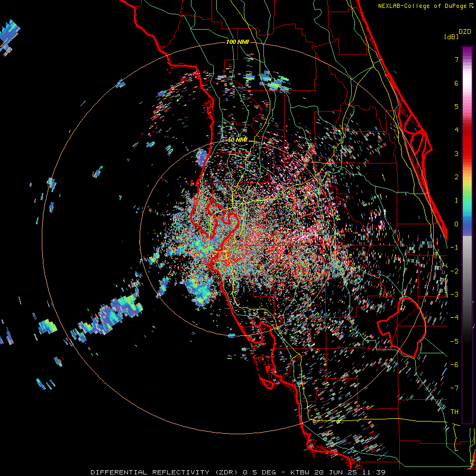Select the positive 2 dB legend label
This screenshot has width=476, height=476.
coord(456,177)
